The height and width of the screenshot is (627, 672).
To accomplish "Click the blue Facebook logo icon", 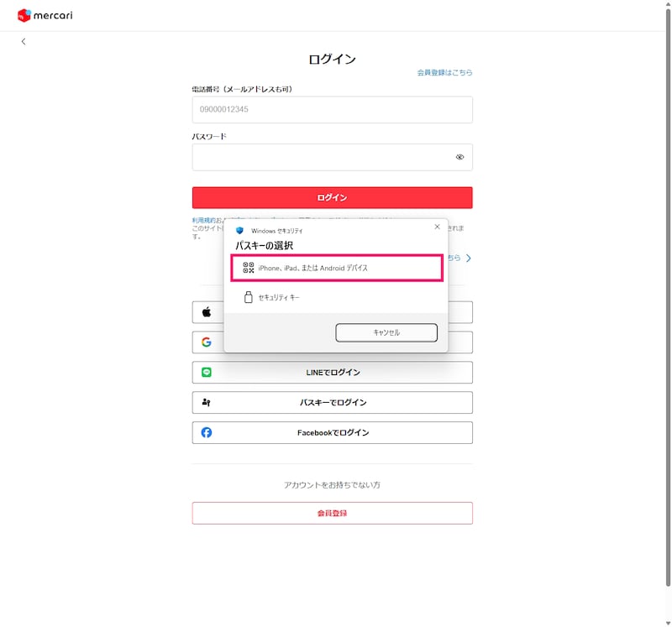I will pos(207,432).
